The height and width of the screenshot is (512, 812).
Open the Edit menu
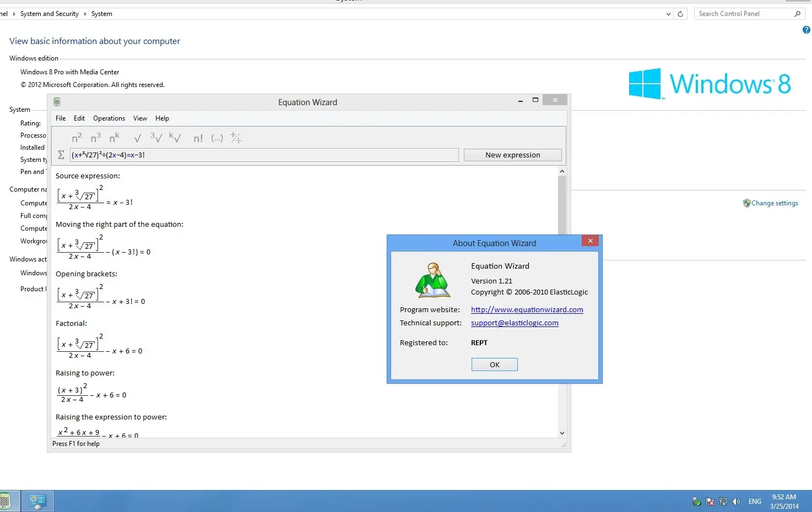coord(79,118)
